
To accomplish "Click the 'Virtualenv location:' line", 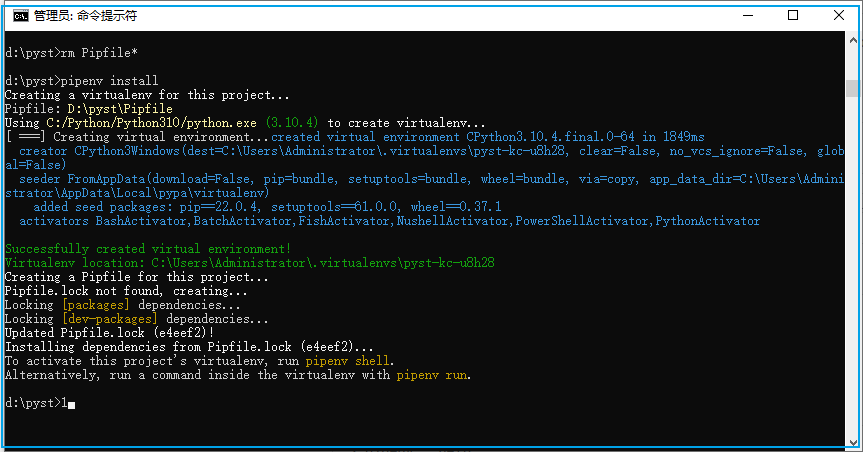I will click(x=249, y=263).
